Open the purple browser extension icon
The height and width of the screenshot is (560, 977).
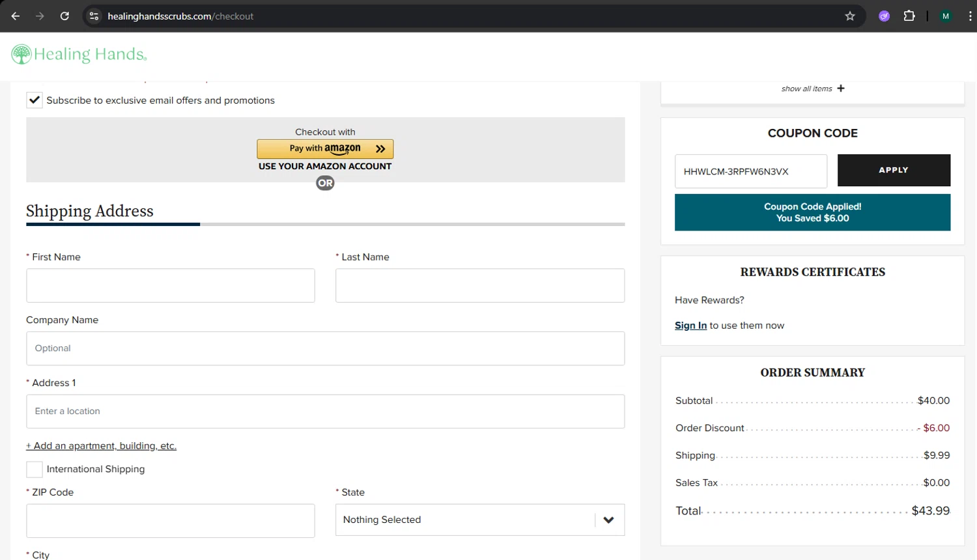pyautogui.click(x=884, y=16)
